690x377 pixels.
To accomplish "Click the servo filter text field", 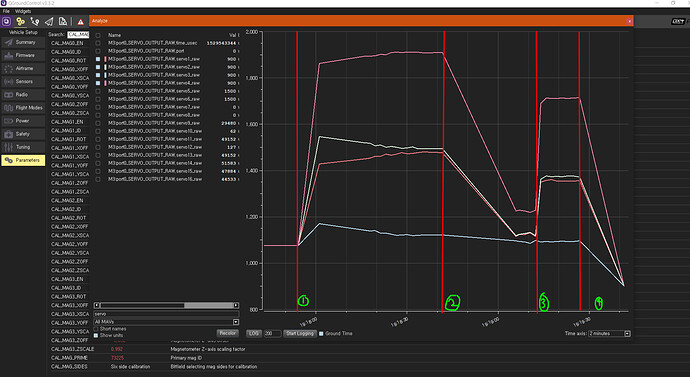I will pyautogui.click(x=166, y=314).
